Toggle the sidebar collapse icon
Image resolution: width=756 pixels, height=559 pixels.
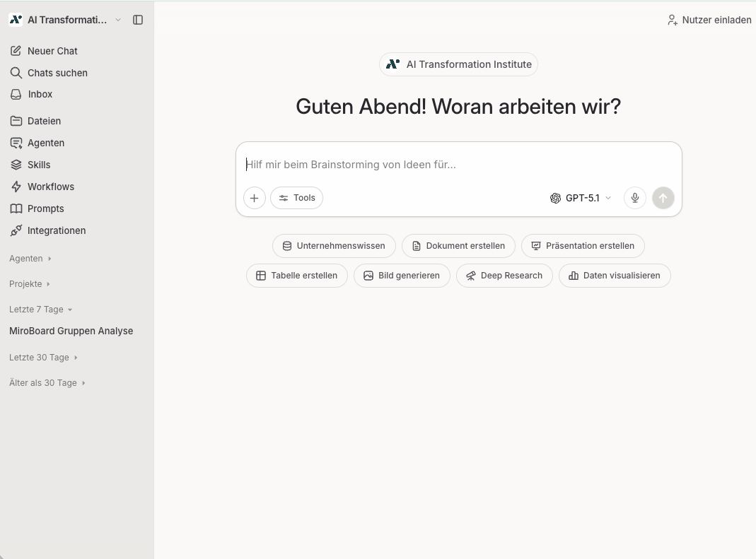pos(138,20)
